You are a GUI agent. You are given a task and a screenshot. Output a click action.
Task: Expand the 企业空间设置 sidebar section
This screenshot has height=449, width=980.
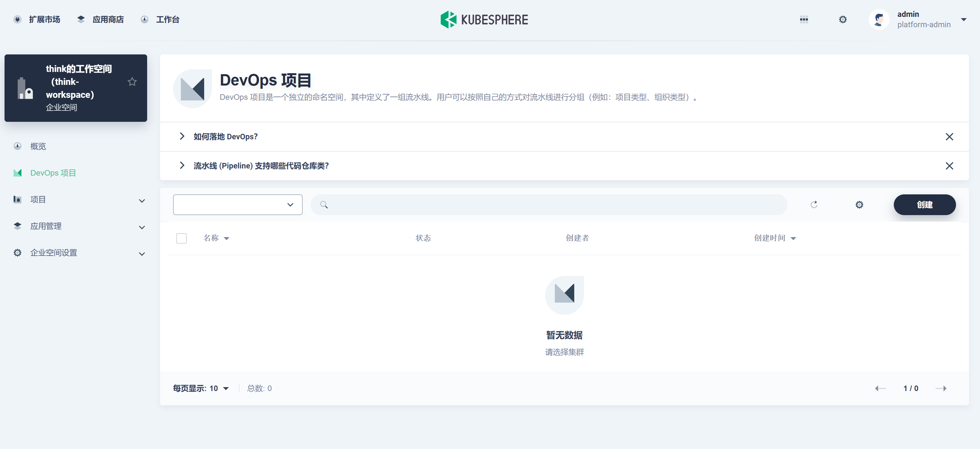142,254
